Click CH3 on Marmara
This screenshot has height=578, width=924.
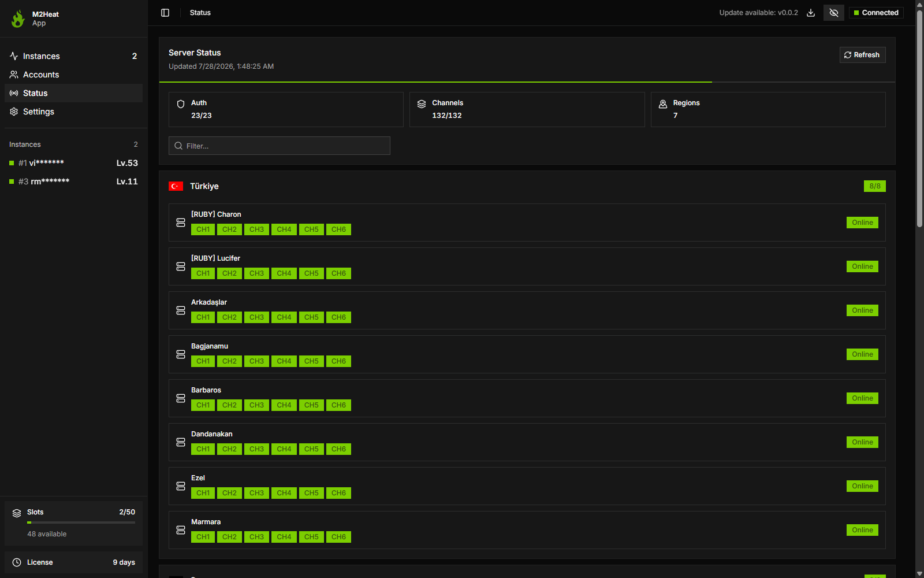pyautogui.click(x=256, y=537)
